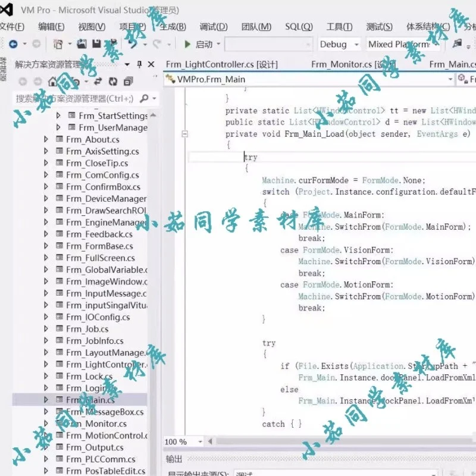
Task: Click the Home icon in Solution Explorer
Action: 52,82
